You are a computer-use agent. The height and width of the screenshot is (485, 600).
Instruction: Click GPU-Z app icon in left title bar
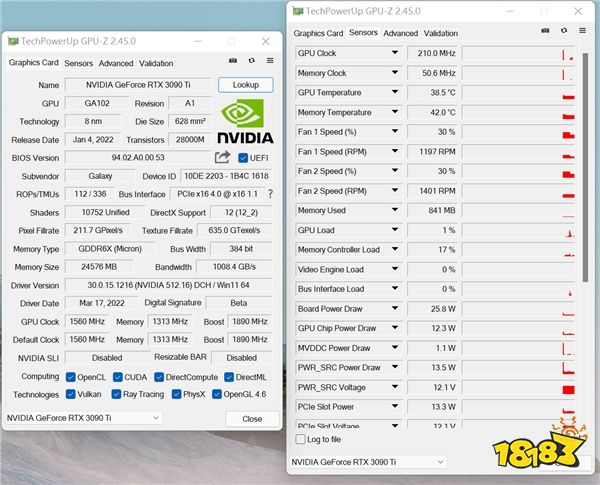click(x=13, y=41)
